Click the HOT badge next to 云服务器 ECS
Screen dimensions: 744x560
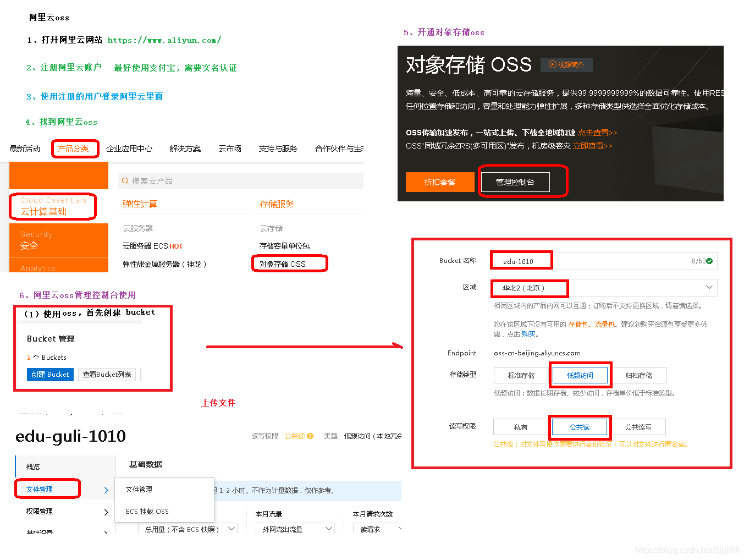click(x=176, y=246)
